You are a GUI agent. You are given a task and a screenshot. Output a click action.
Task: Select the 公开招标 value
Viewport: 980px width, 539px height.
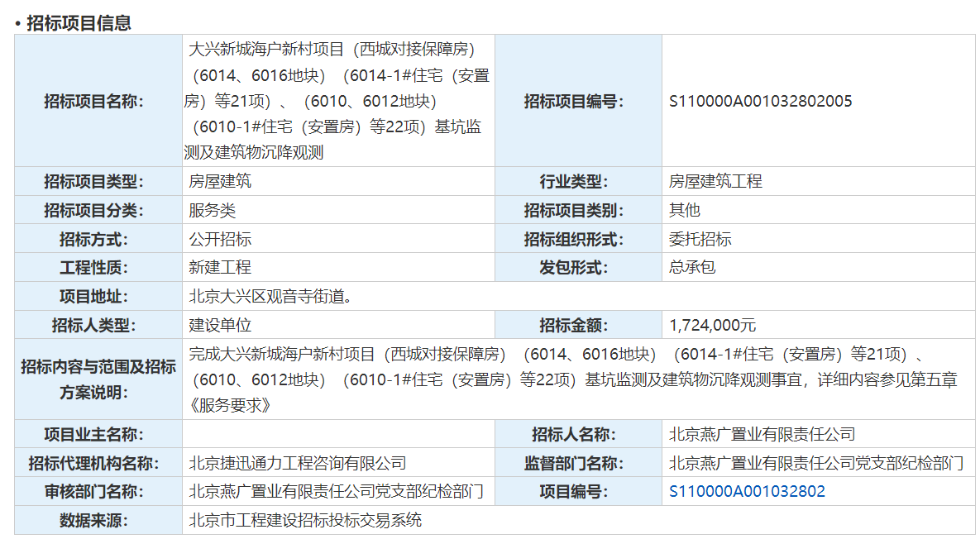[220, 239]
